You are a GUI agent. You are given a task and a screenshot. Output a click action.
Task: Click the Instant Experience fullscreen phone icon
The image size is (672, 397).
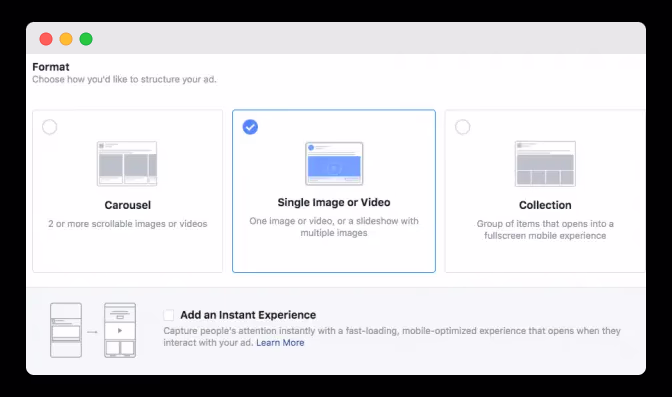(120, 330)
